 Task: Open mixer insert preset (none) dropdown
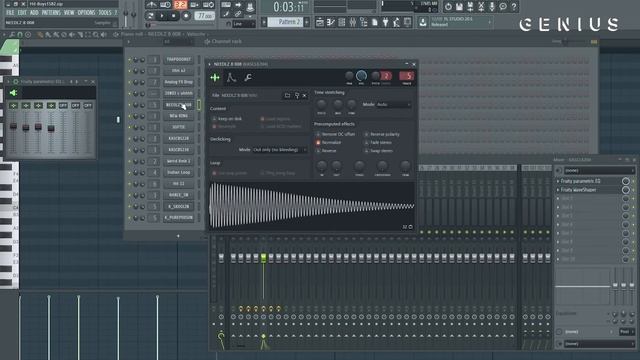599,170
